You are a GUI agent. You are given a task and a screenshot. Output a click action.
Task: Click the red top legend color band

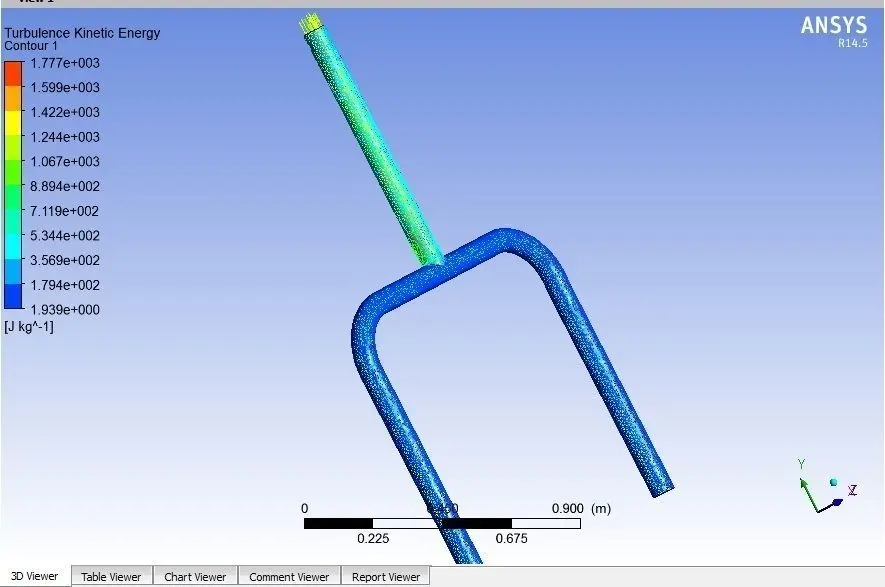13,73
